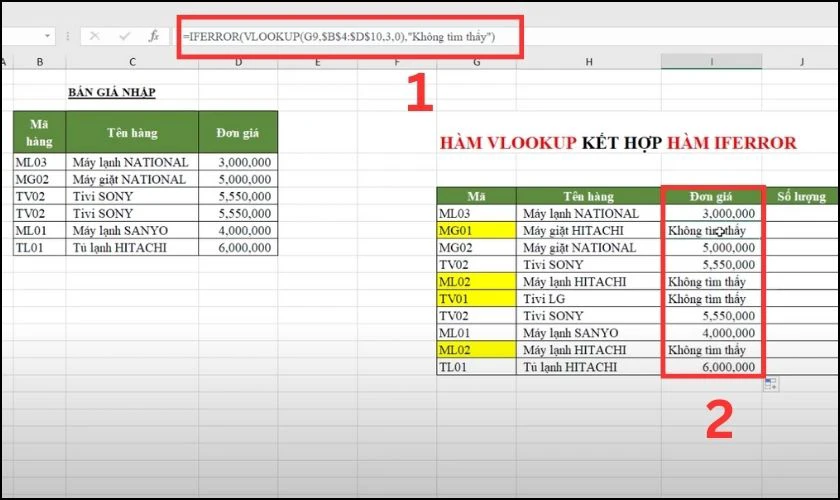The image size is (840, 500).
Task: Select Máy giặt NATIONAL in right table
Action: (x=589, y=248)
